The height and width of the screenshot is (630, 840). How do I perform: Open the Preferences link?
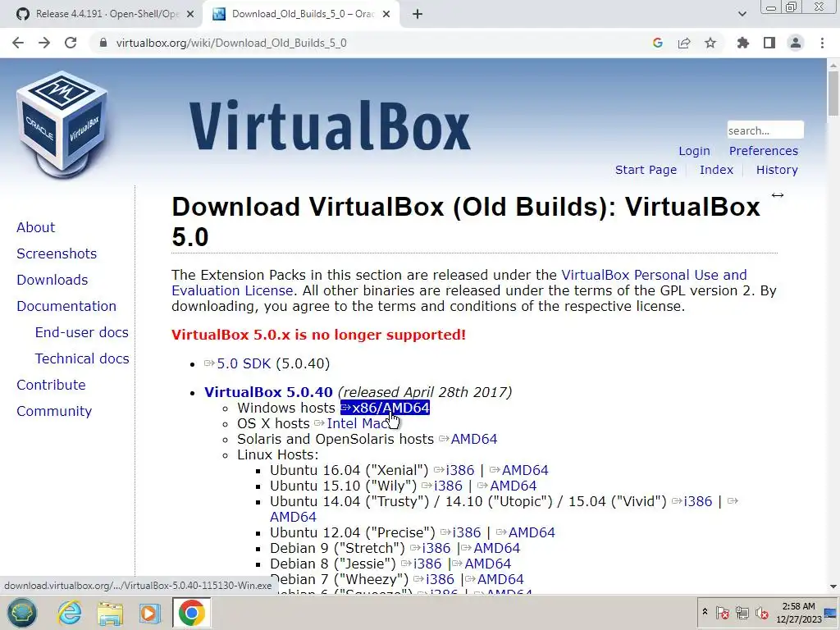(x=764, y=151)
